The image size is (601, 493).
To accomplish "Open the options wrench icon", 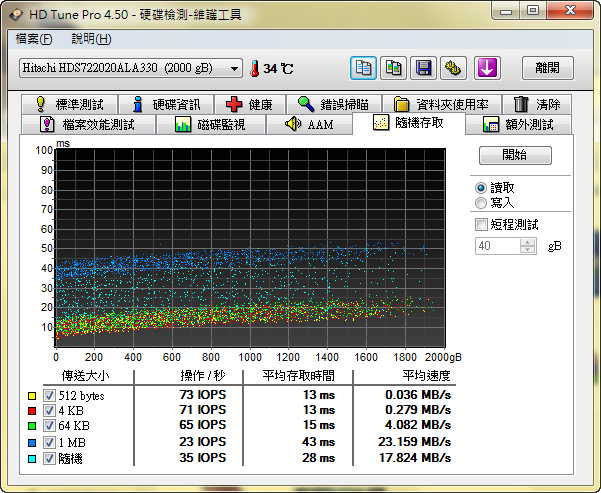I will coord(453,68).
